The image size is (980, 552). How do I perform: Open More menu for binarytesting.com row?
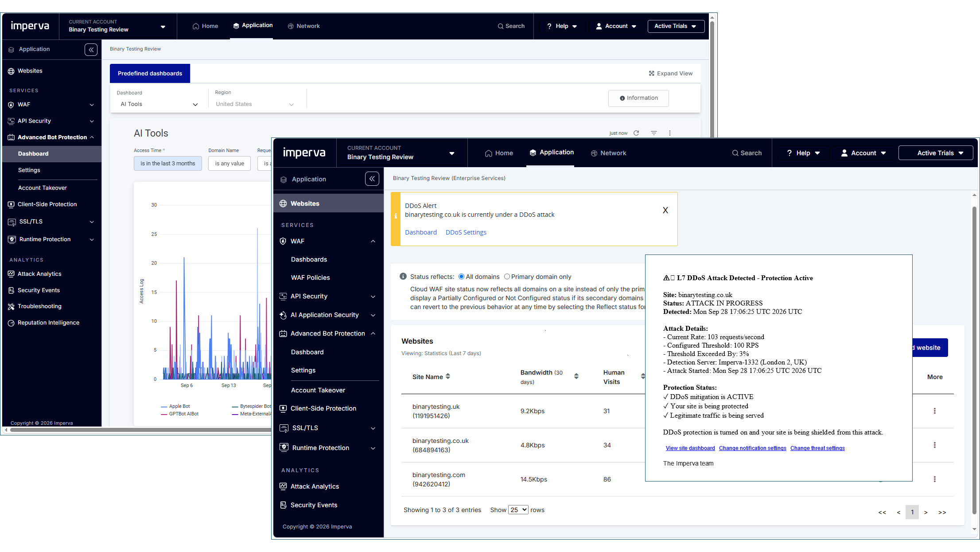coord(934,479)
